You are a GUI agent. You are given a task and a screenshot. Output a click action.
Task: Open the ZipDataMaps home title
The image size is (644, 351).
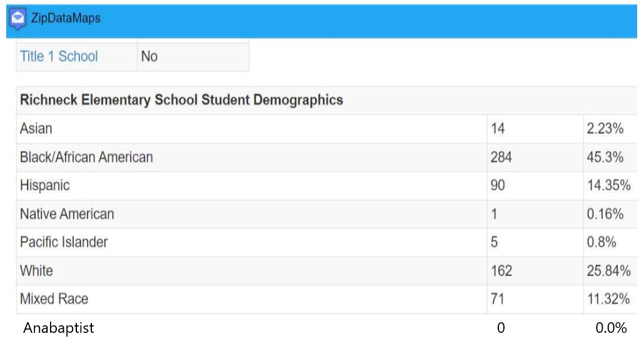point(66,18)
